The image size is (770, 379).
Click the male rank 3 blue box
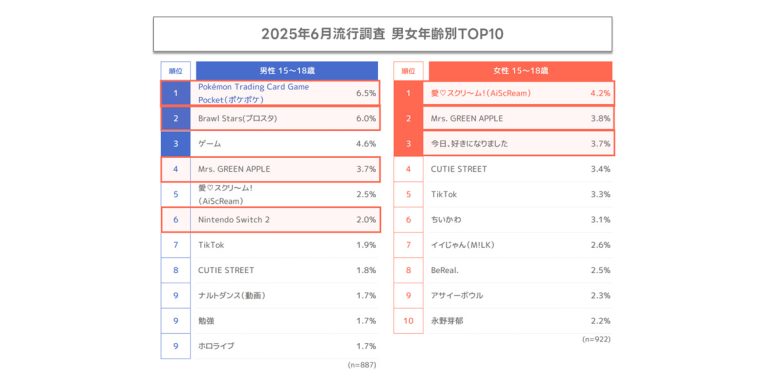coord(175,144)
